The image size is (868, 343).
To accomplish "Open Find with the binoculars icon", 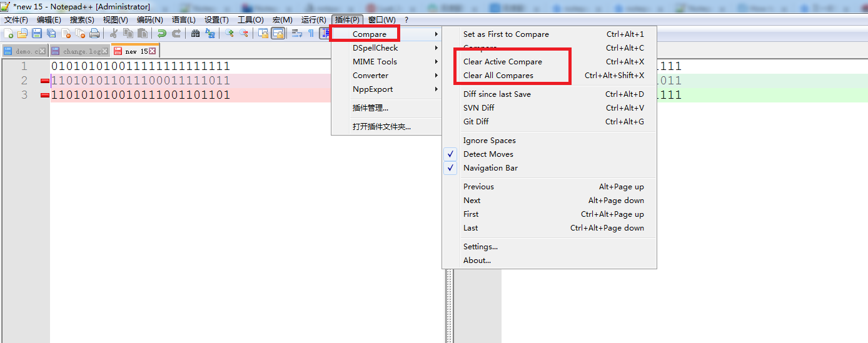I will point(195,33).
